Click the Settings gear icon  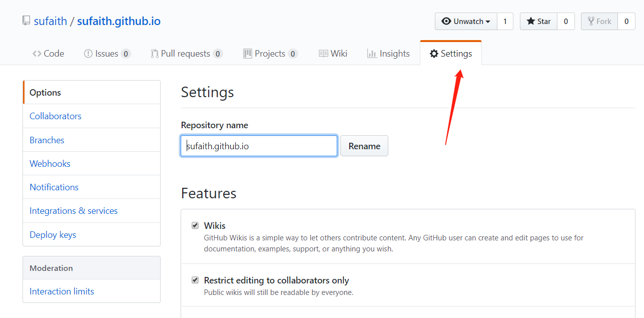tap(434, 54)
